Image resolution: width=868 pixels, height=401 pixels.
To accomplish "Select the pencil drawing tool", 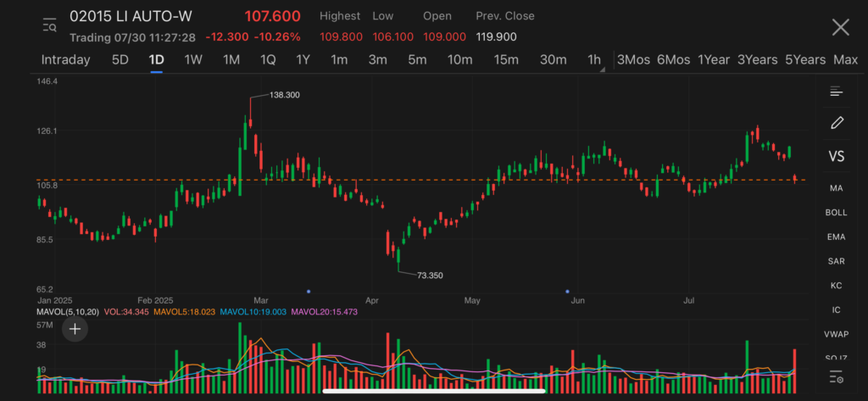I will (837, 123).
